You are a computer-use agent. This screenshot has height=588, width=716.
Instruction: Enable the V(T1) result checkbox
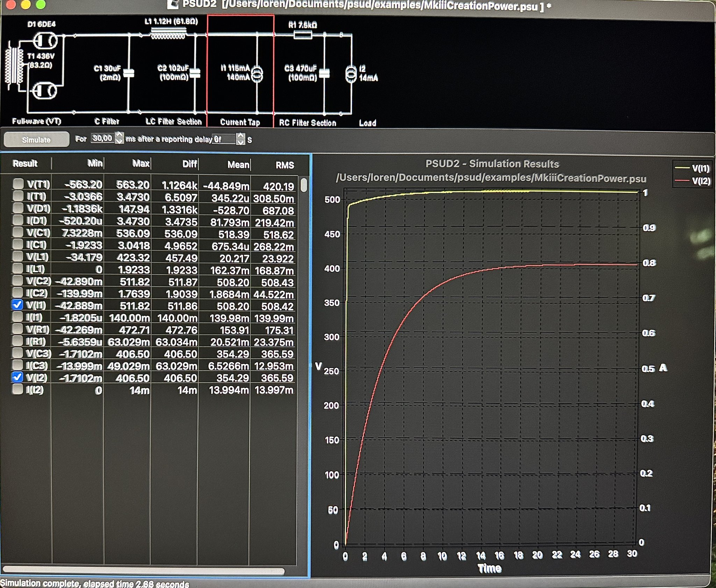18,184
